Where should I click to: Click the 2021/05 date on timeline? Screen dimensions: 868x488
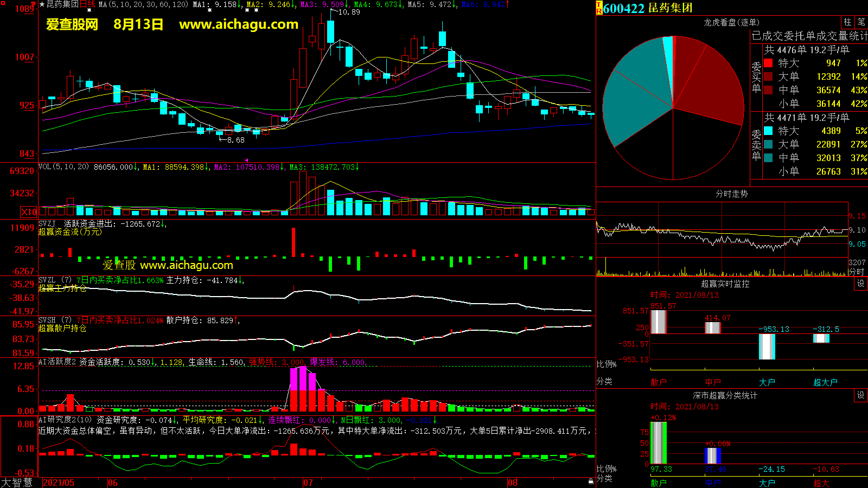point(59,483)
